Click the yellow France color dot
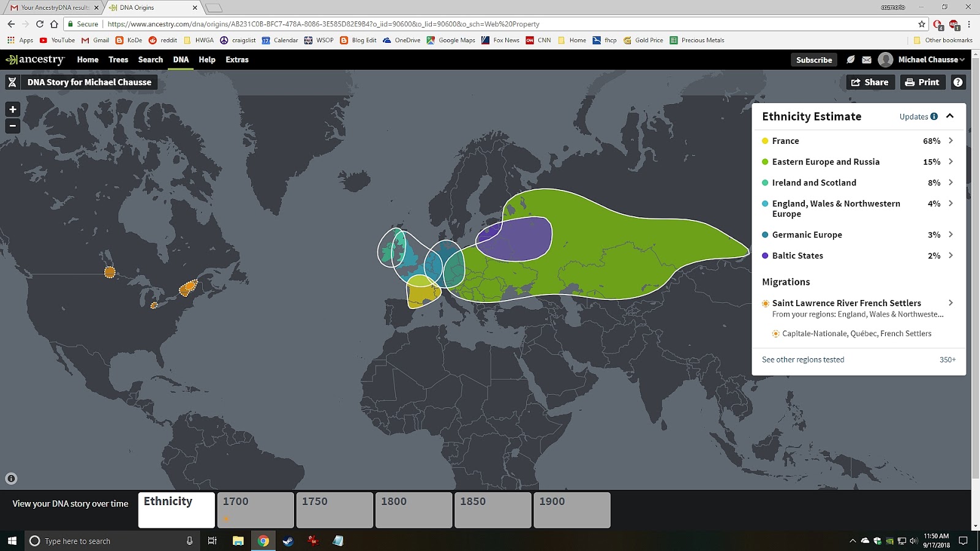Viewport: 980px width, 551px height. [x=765, y=141]
